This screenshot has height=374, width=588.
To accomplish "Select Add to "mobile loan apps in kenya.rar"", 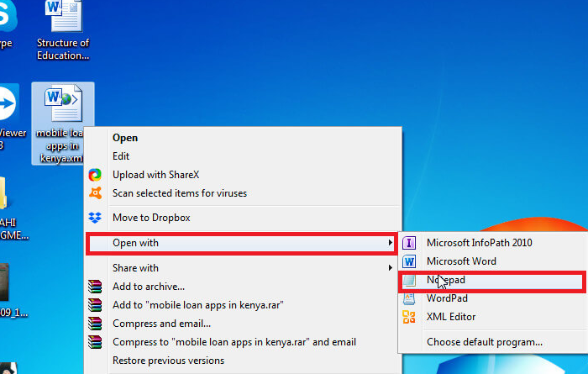I will point(198,304).
